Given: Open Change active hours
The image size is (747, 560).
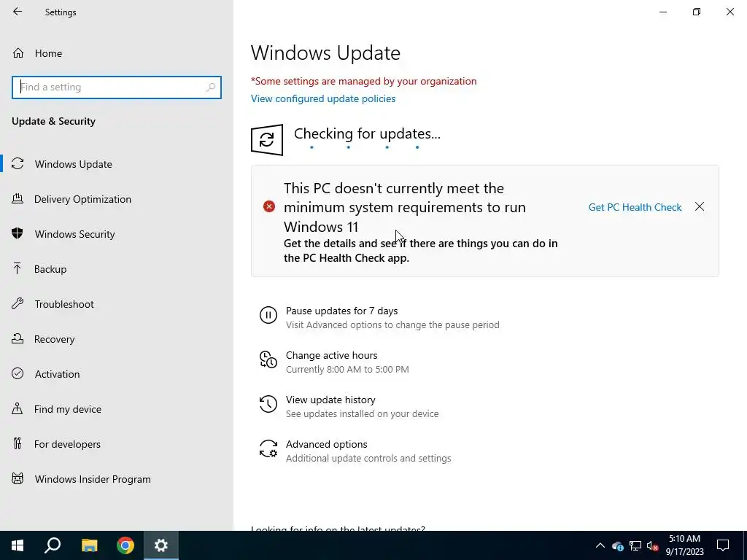Looking at the screenshot, I should [x=332, y=355].
